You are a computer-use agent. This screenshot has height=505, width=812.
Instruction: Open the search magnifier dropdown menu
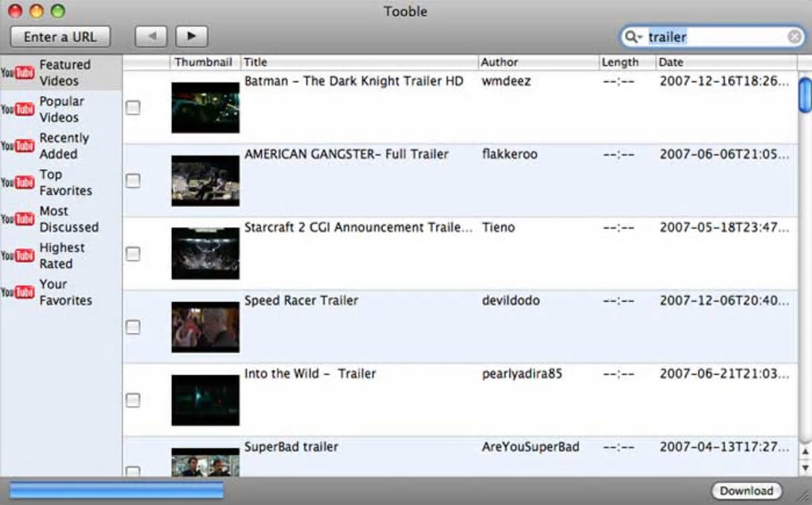[x=633, y=37]
